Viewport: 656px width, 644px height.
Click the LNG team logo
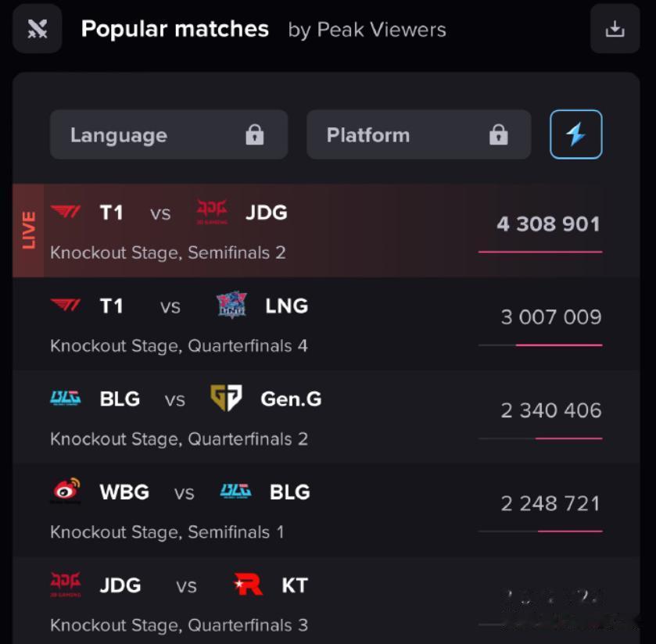pos(231,305)
